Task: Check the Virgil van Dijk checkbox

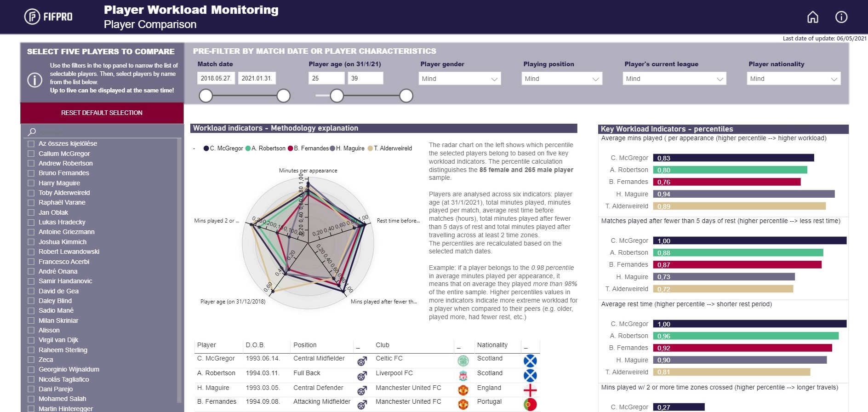Action: 31,340
